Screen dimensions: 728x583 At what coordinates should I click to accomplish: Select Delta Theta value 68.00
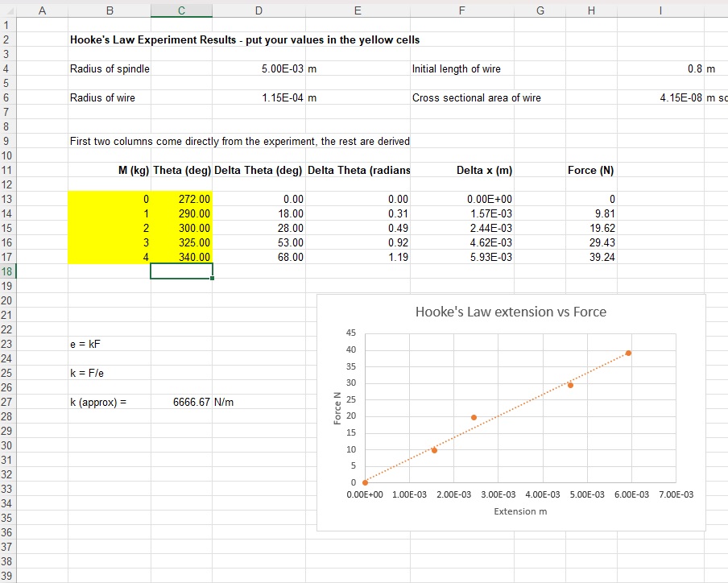pos(259,257)
